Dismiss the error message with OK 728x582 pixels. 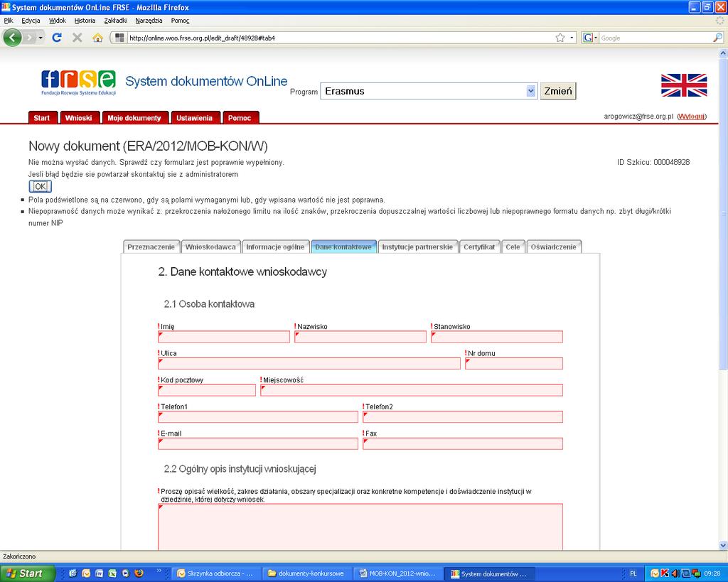click(41, 187)
